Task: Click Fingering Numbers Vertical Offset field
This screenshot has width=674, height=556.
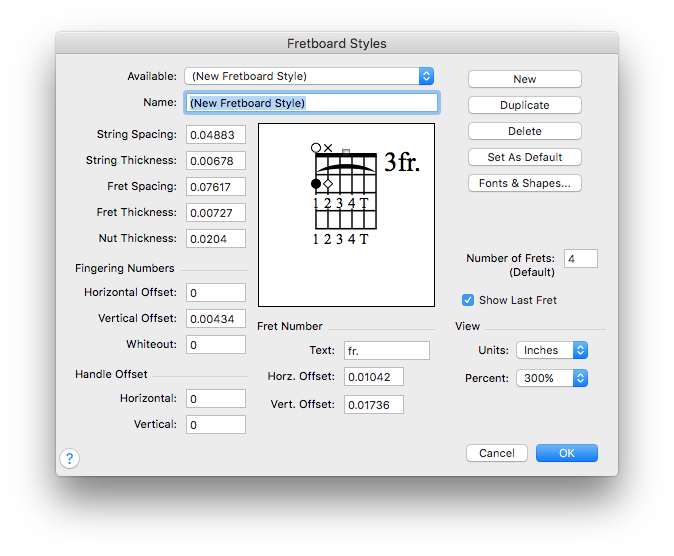Action: pos(216,319)
